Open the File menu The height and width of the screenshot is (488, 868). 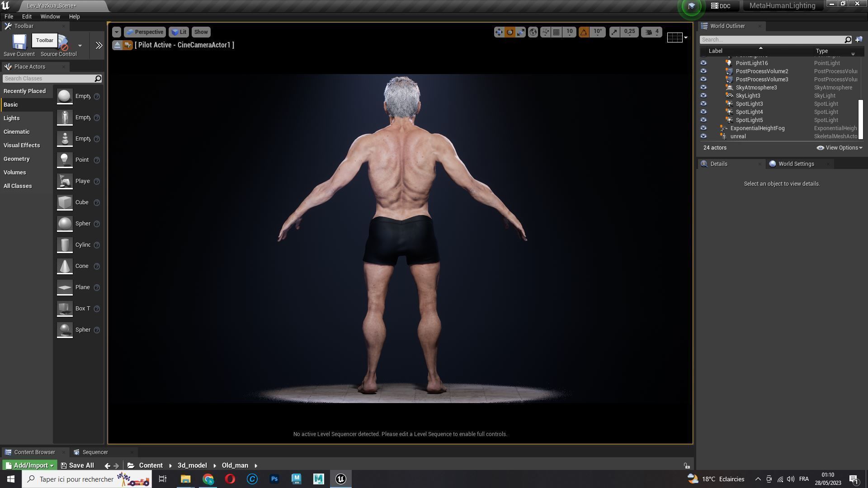tap(9, 17)
